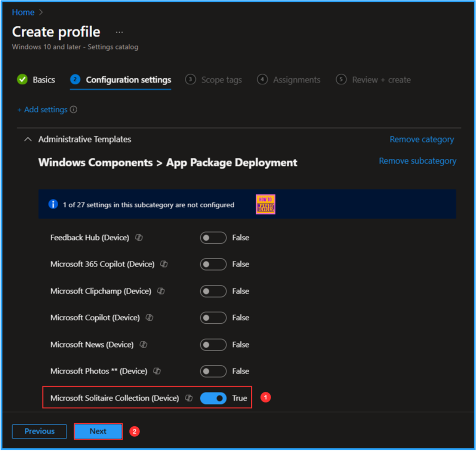Turn off Microsoft Solitaire Collection toggle
The width and height of the screenshot is (476, 451).
[x=213, y=398]
